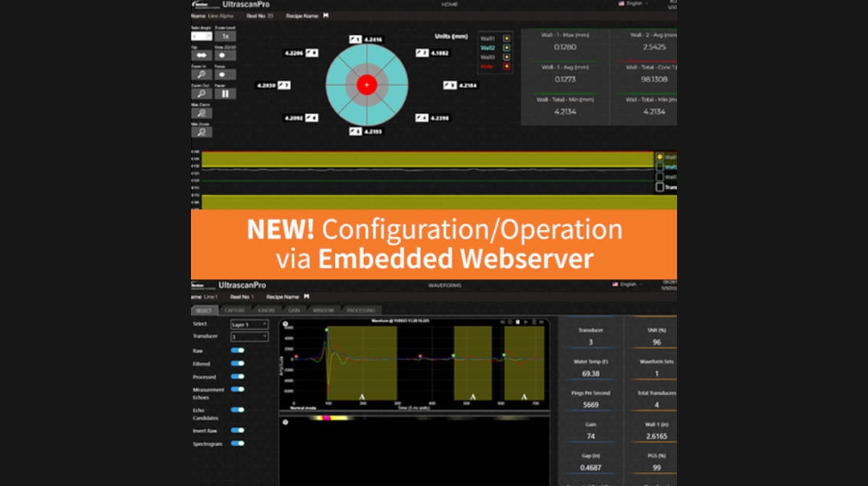This screenshot has width=868, height=486.
Task: Select the Flip tool icon
Action: [x=203, y=55]
